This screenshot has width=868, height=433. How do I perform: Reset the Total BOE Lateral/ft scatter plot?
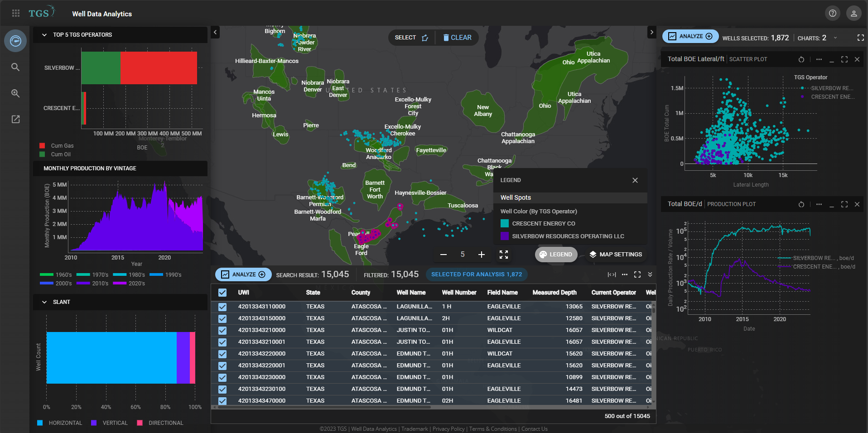pos(801,59)
